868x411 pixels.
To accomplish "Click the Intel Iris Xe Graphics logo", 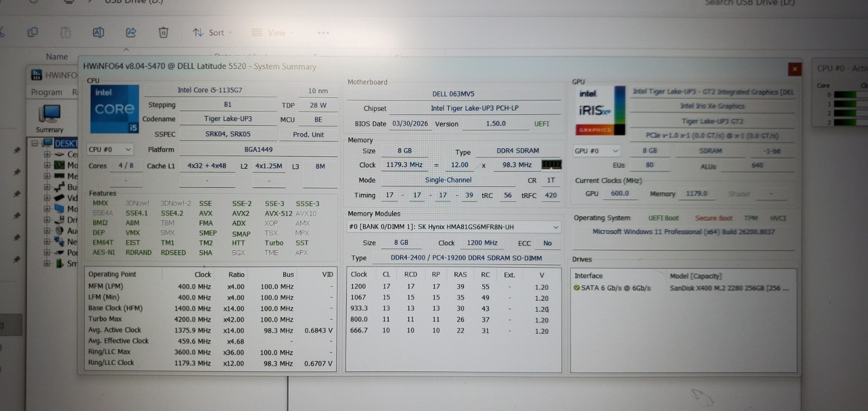I will click(600, 111).
